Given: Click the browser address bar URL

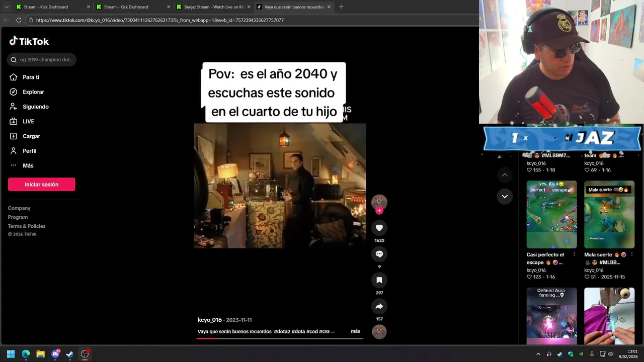Looking at the screenshot, I should (159, 20).
